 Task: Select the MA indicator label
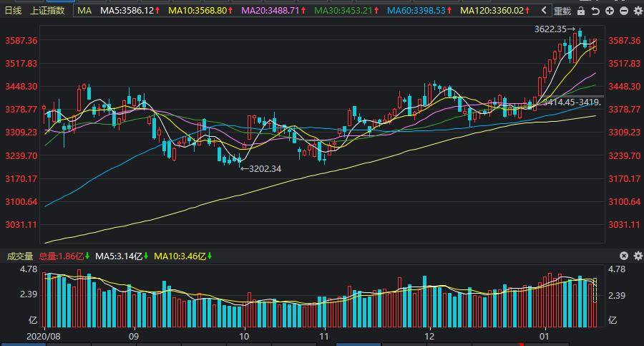84,10
